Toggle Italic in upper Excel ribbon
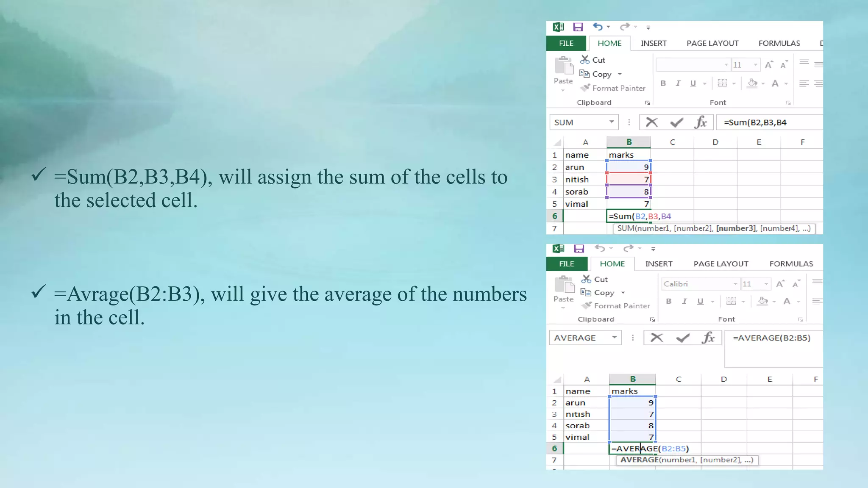Viewport: 868px width, 488px height. (x=678, y=83)
